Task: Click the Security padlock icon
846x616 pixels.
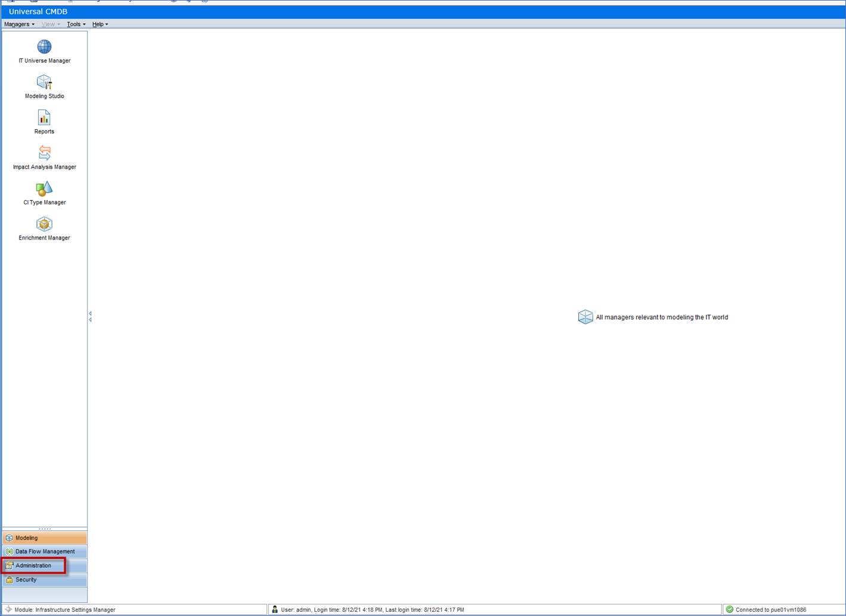Action: pos(10,580)
